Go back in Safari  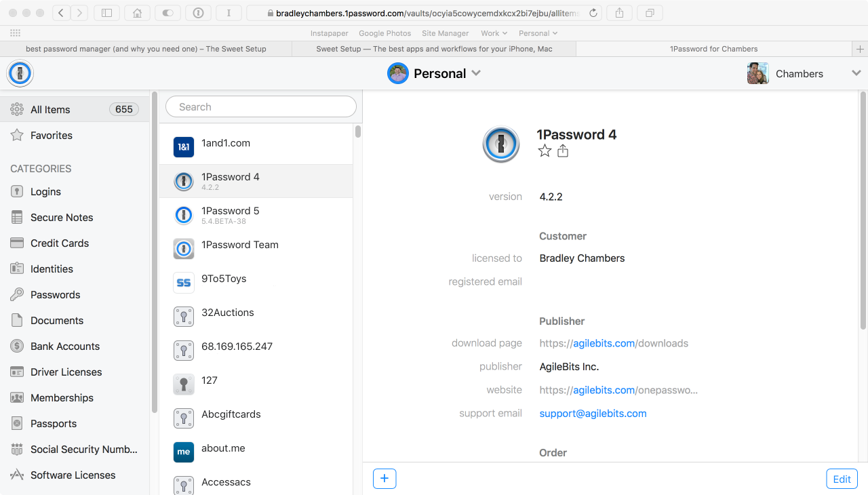62,13
